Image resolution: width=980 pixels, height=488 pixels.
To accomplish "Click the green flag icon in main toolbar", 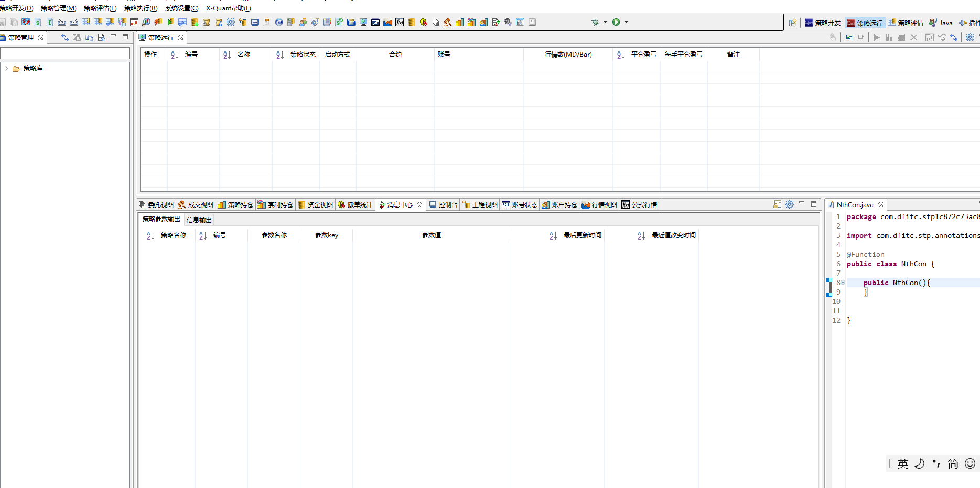I will pyautogui.click(x=170, y=22).
